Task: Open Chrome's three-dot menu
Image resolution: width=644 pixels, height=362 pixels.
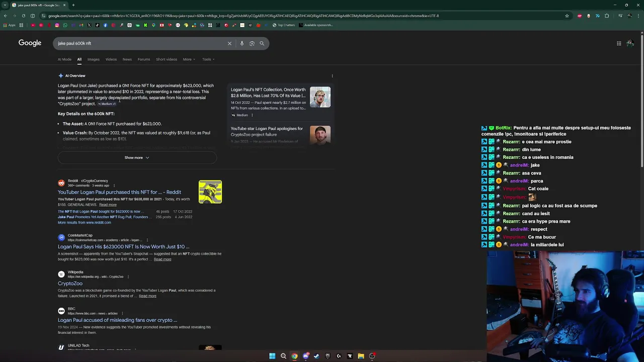Action: click(x=638, y=16)
